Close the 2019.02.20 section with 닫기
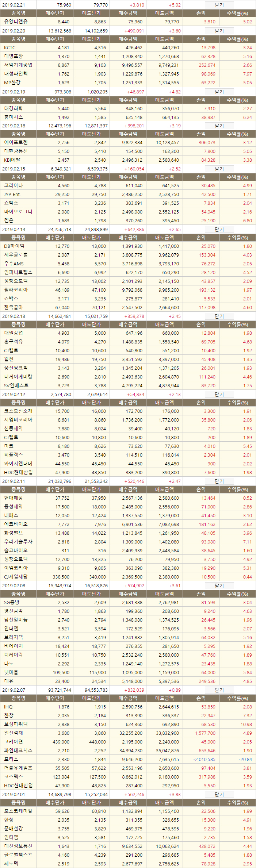Viewport: 256px width, 868px height. pos(219,31)
